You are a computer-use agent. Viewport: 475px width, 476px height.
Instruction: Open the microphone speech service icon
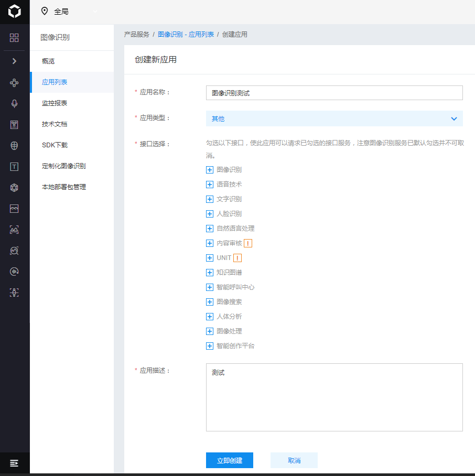(14, 103)
